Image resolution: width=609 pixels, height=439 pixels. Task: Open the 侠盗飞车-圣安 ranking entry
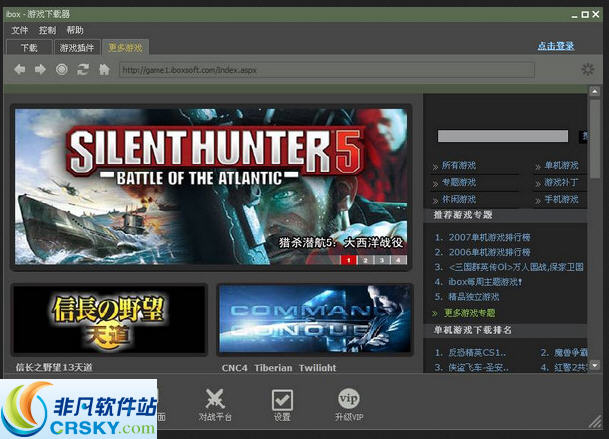click(478, 368)
